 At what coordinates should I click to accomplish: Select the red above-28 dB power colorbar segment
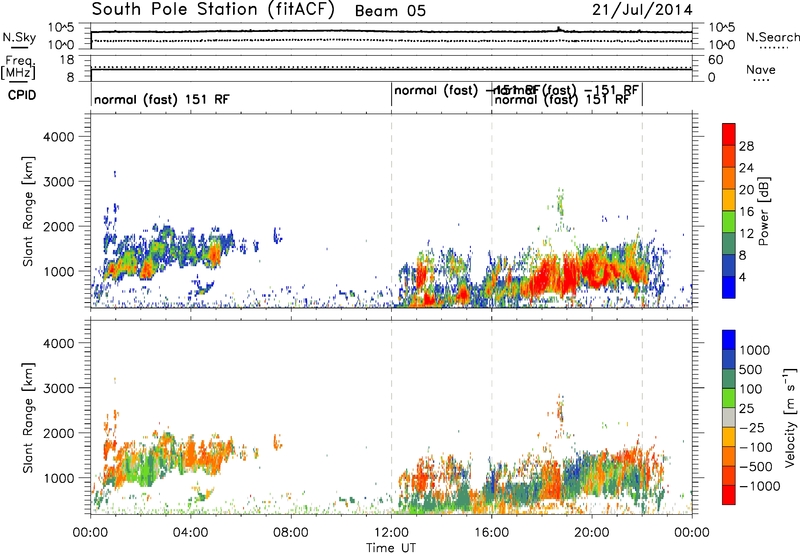click(x=729, y=134)
